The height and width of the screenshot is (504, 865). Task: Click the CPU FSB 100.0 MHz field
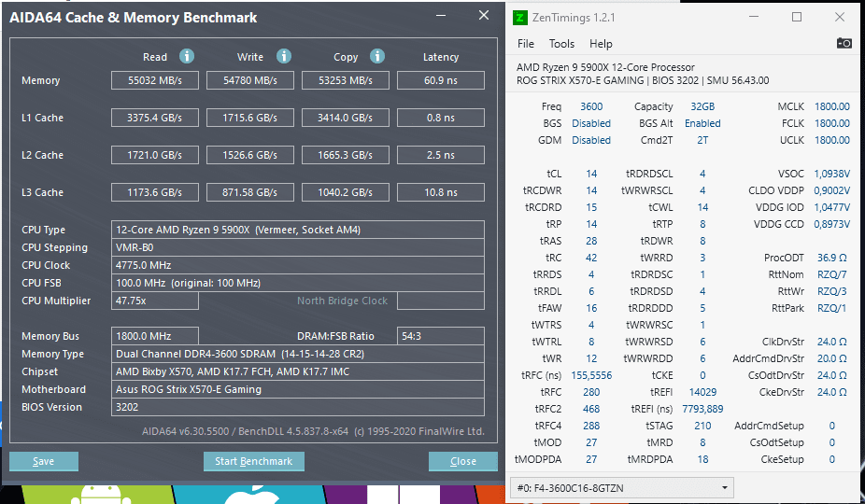click(x=298, y=283)
